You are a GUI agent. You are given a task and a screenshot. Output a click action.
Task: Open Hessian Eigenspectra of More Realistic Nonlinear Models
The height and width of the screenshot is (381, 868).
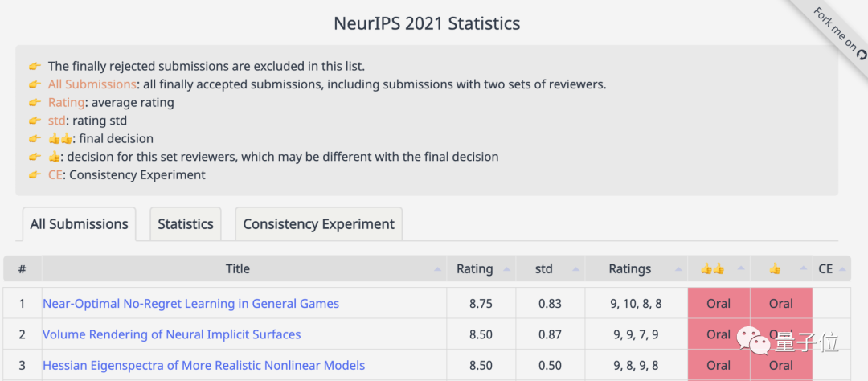pos(203,365)
